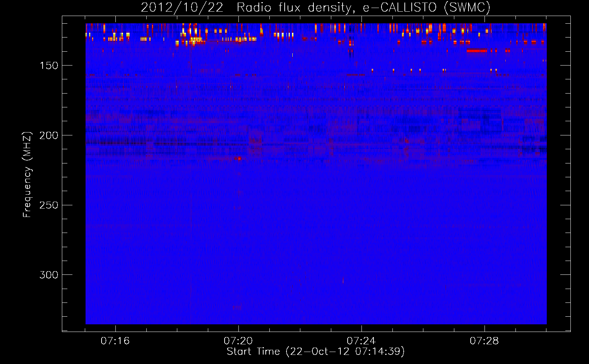The image size is (589, 364).
Task: Click the 07:20 time tick label
Action: tap(238, 341)
